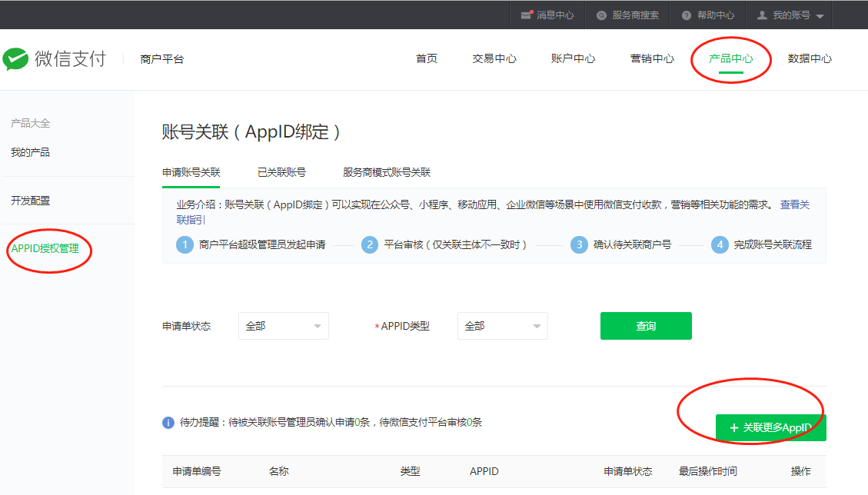
Task: Select 开发配置 in left sidebar
Action: pos(31,201)
